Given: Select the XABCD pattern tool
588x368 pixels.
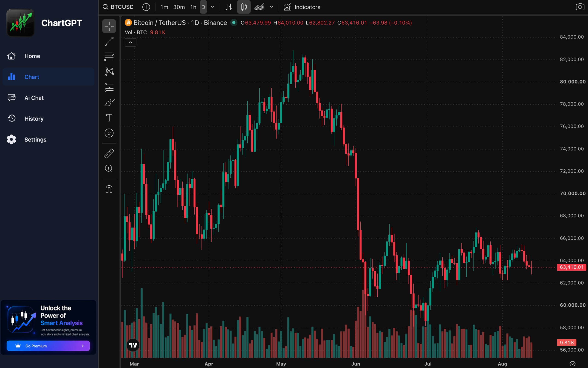Looking at the screenshot, I should [x=109, y=72].
